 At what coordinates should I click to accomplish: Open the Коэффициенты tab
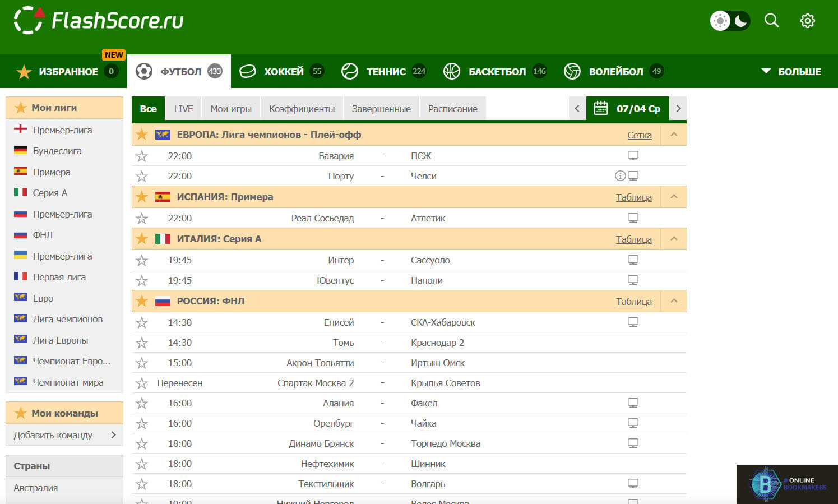point(302,109)
